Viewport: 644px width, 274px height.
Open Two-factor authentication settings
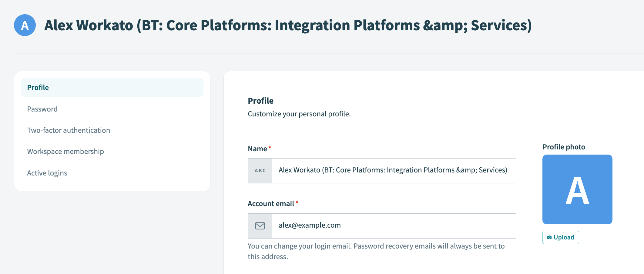[x=69, y=130]
